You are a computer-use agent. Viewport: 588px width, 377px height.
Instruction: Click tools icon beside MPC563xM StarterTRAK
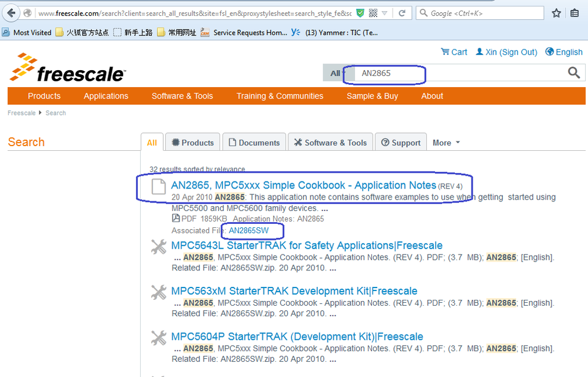[159, 292]
